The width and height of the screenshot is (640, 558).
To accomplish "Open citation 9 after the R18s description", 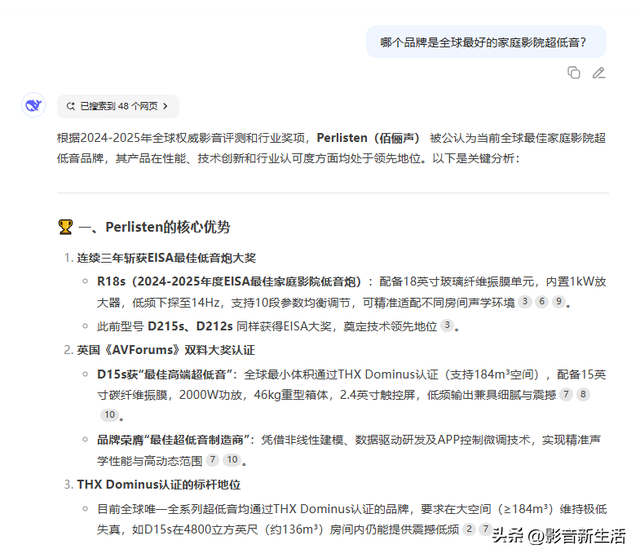I will (x=559, y=302).
